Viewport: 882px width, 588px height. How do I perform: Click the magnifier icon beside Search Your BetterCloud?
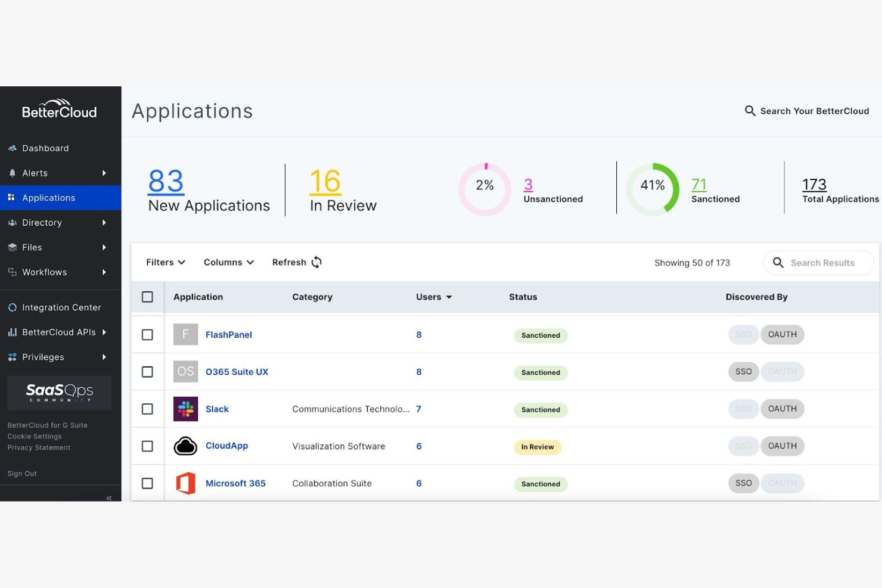click(750, 111)
